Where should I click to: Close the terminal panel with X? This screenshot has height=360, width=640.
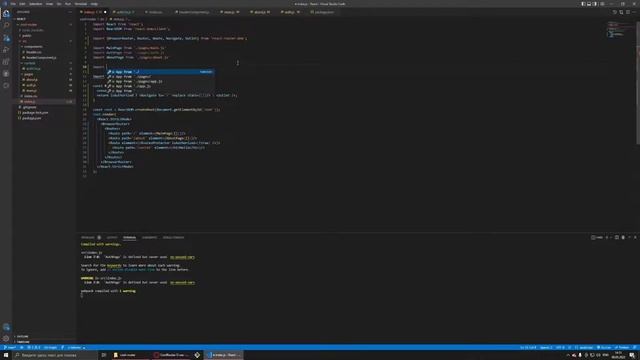click(635, 237)
